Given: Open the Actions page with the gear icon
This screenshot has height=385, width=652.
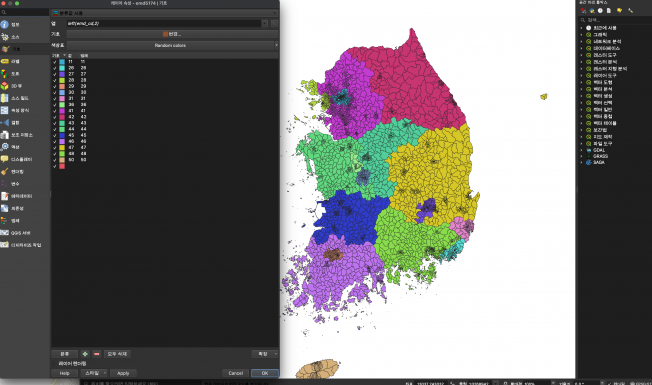Looking at the screenshot, I should point(24,147).
